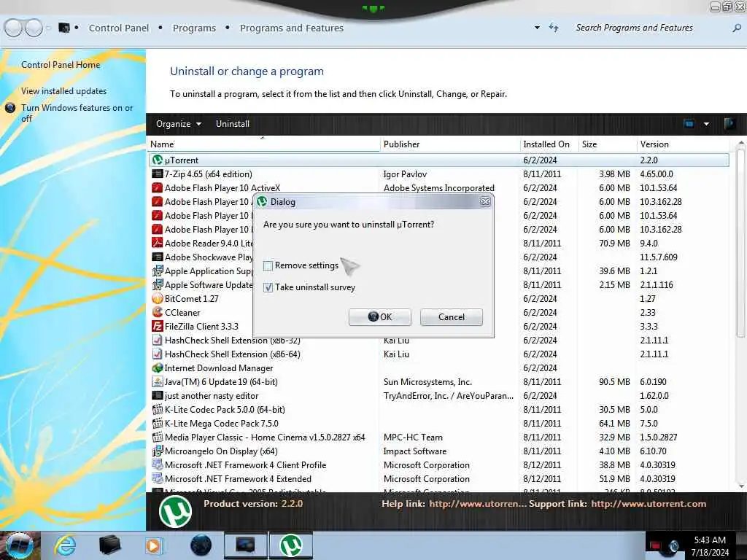Click the search magnifier icon

pyautogui.click(x=737, y=28)
